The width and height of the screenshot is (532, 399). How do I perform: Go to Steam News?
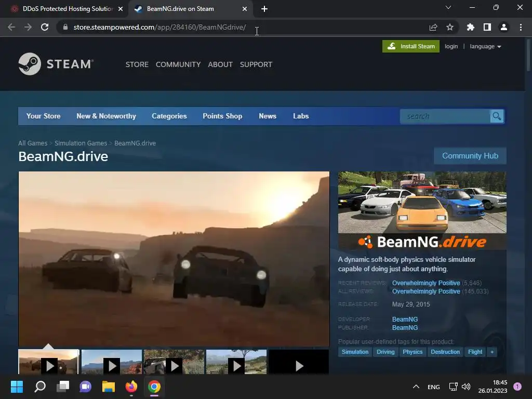(268, 116)
